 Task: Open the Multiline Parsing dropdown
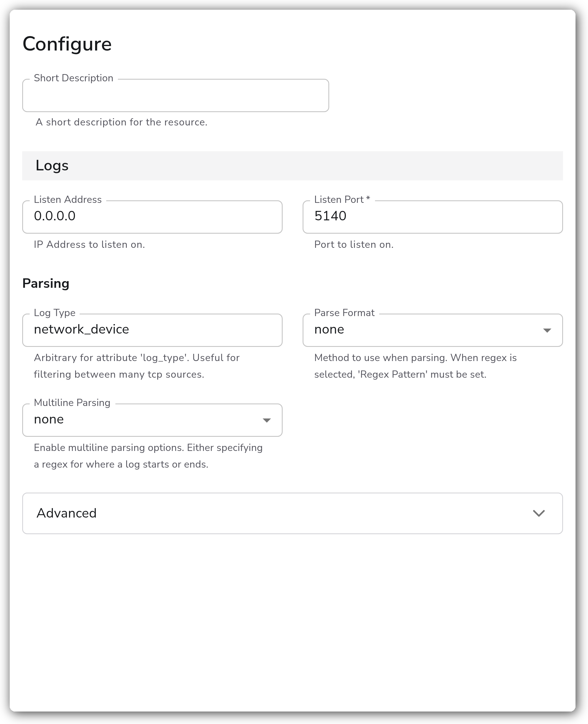click(x=153, y=420)
